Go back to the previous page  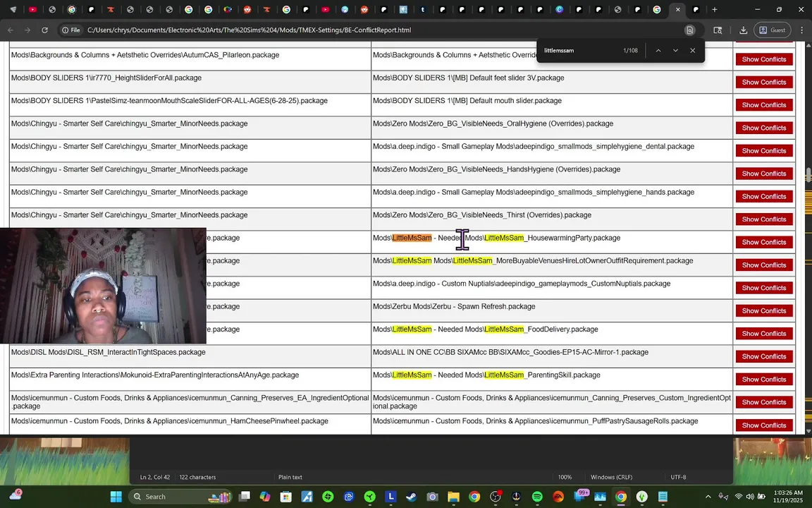11,30
